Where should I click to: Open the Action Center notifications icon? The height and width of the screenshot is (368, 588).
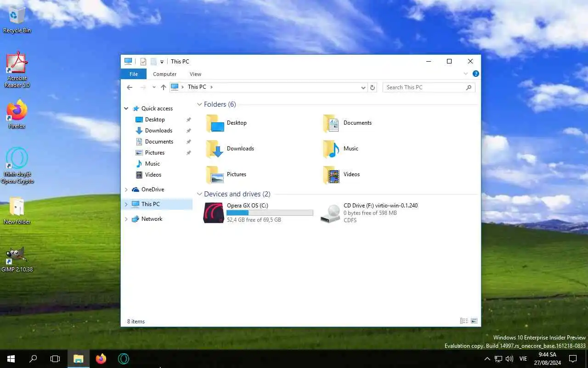[573, 359]
